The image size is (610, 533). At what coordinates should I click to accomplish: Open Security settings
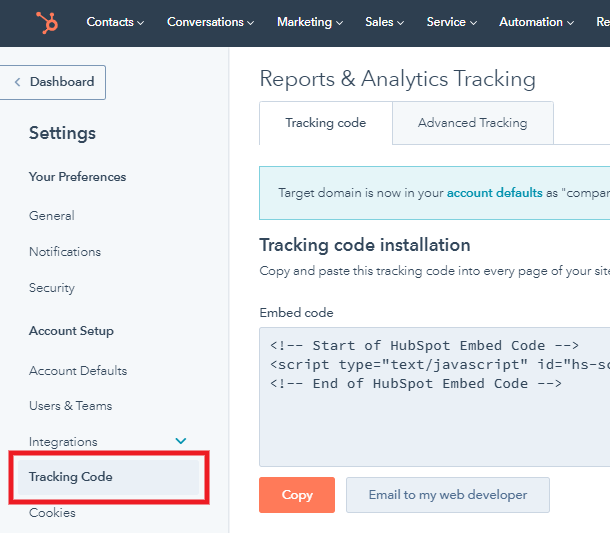(x=52, y=288)
